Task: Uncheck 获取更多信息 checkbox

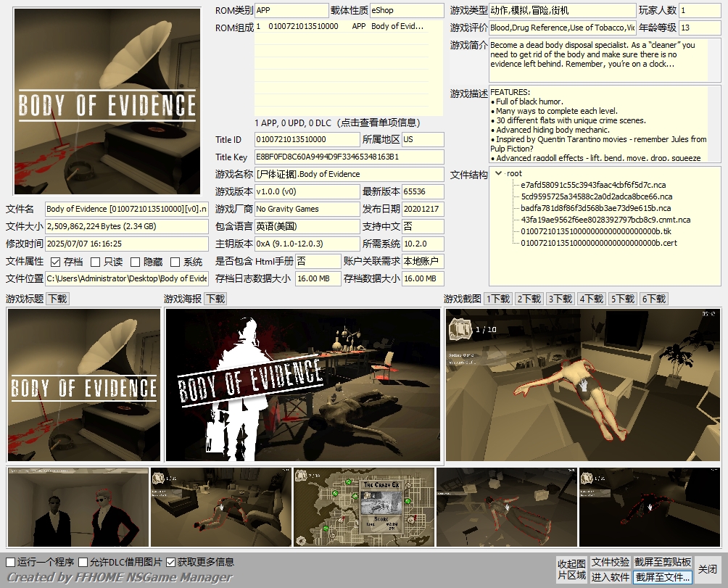Action: coord(171,562)
